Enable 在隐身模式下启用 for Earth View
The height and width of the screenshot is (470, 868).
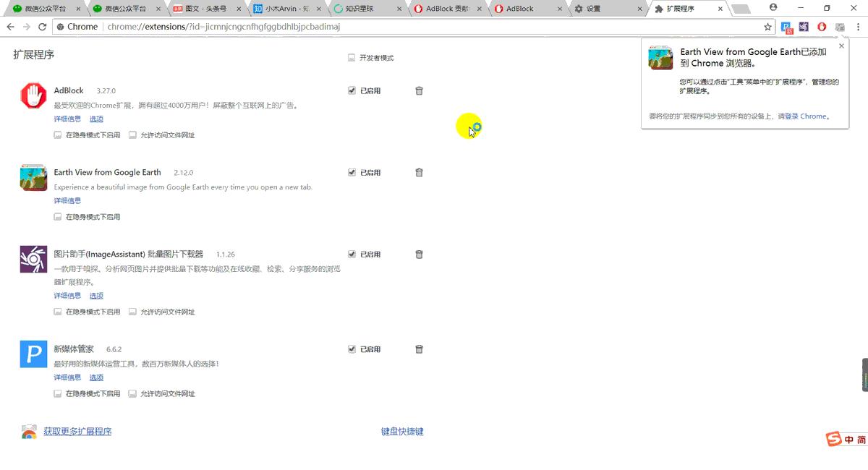57,217
